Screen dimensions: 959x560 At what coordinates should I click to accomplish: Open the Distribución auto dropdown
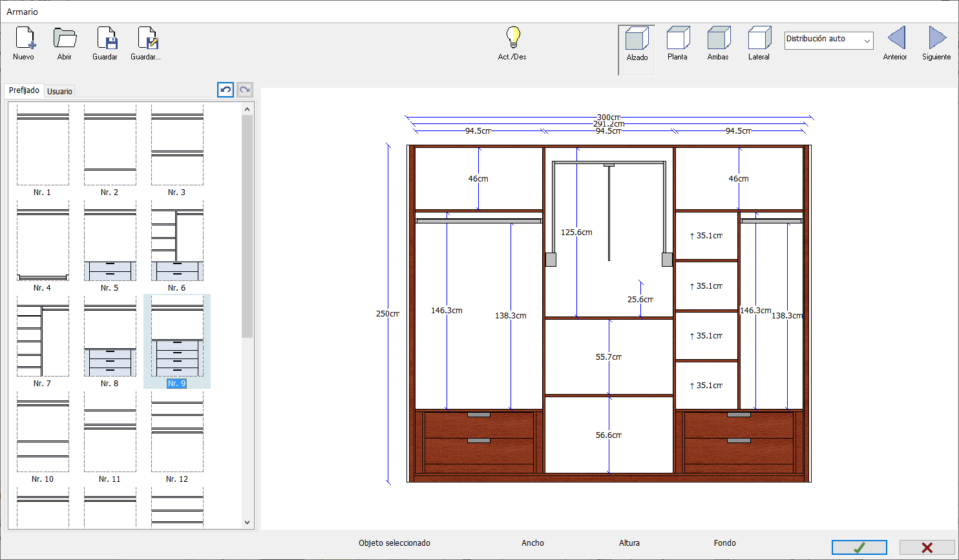point(828,40)
